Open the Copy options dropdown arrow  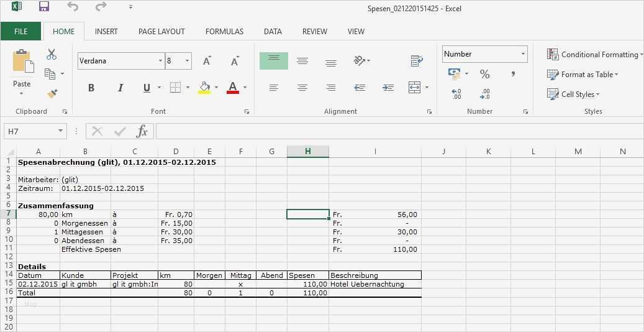pyautogui.click(x=63, y=74)
